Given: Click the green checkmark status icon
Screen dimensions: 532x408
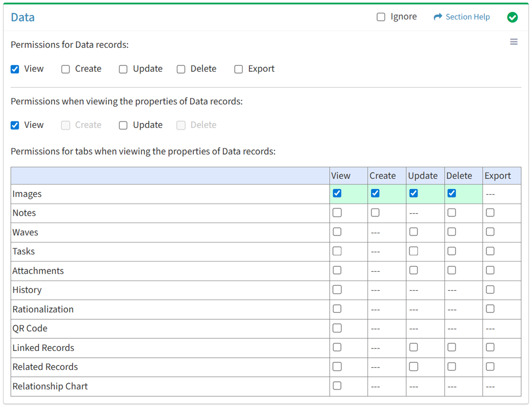Looking at the screenshot, I should 512,18.
